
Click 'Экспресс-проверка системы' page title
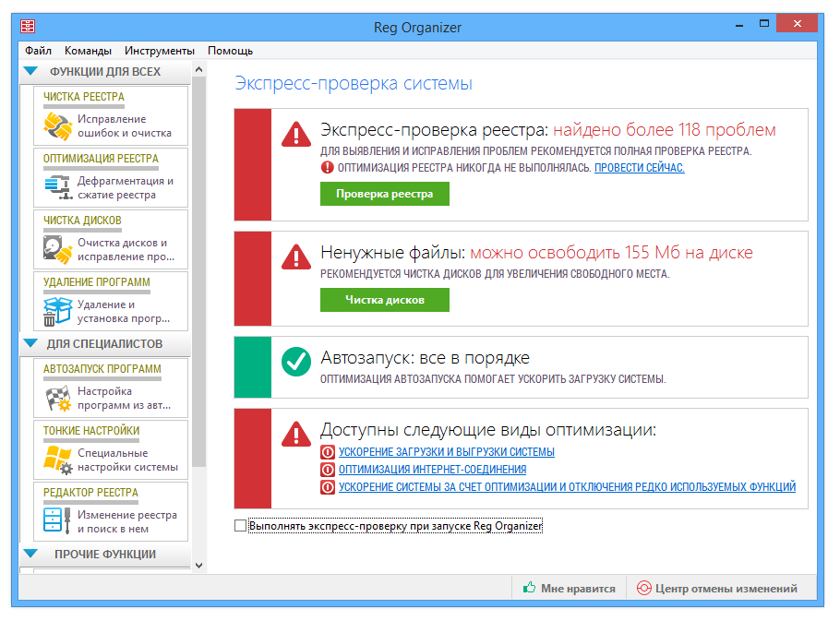click(354, 83)
